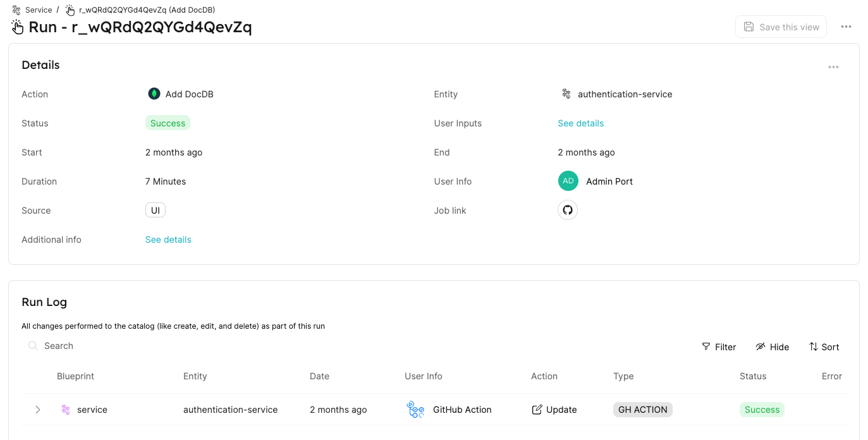This screenshot has width=868, height=440.
Task: Toggle the Hide columns control
Action: click(x=772, y=346)
